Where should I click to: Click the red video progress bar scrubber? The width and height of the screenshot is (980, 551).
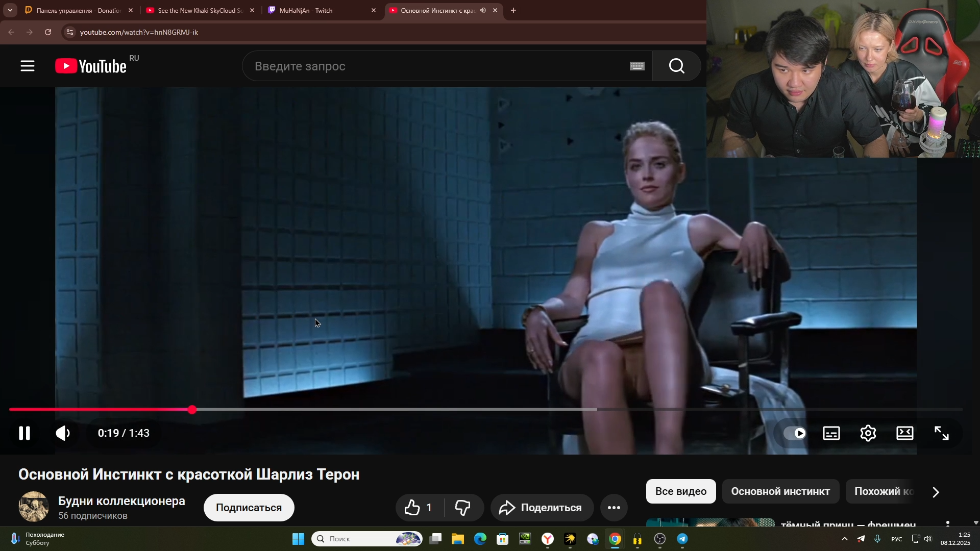click(x=192, y=410)
